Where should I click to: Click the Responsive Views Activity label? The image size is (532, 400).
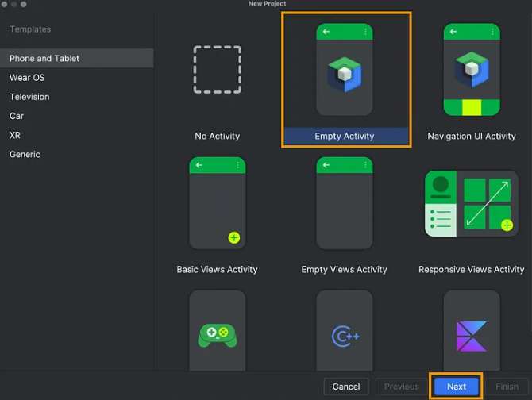[x=472, y=270]
